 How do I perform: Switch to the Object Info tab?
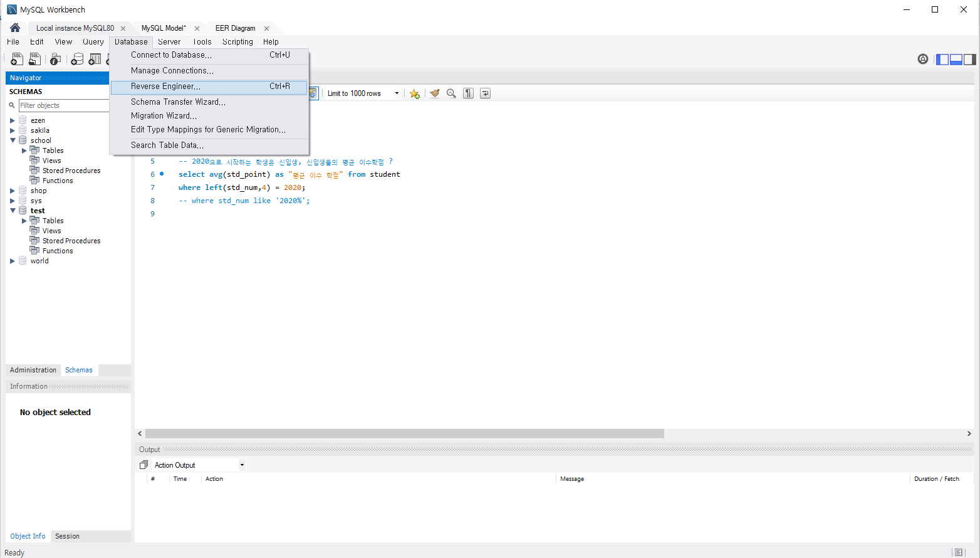coord(28,536)
